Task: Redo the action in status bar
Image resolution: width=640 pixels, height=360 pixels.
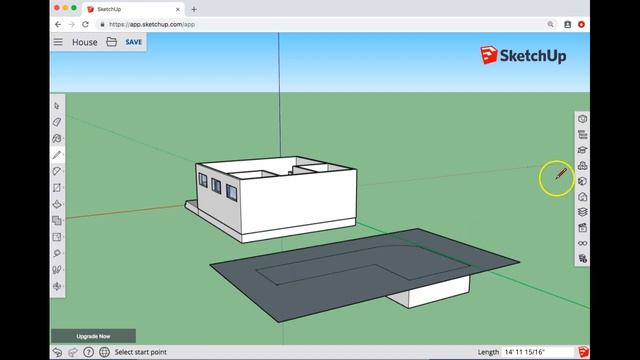Action: click(x=73, y=352)
